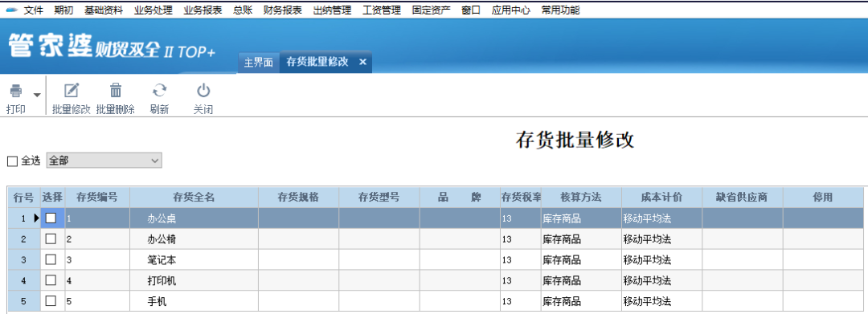Select the 打印机 row name cell
Image resolution: width=868 pixels, height=314 pixels.
(194, 281)
